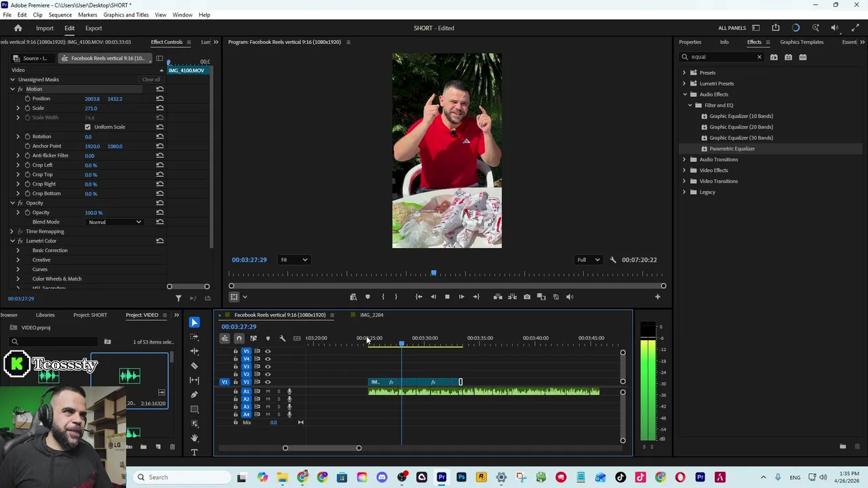
Task: Switch to the Export tab
Action: (94, 28)
